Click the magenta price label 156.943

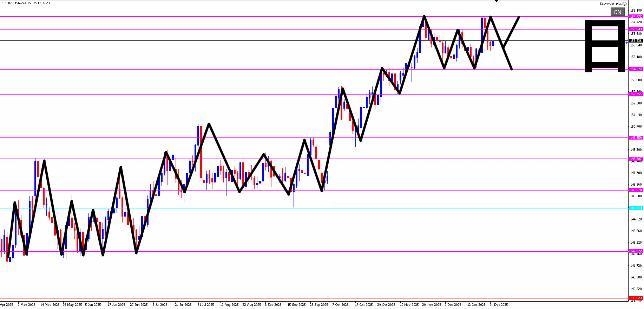coord(636,29)
